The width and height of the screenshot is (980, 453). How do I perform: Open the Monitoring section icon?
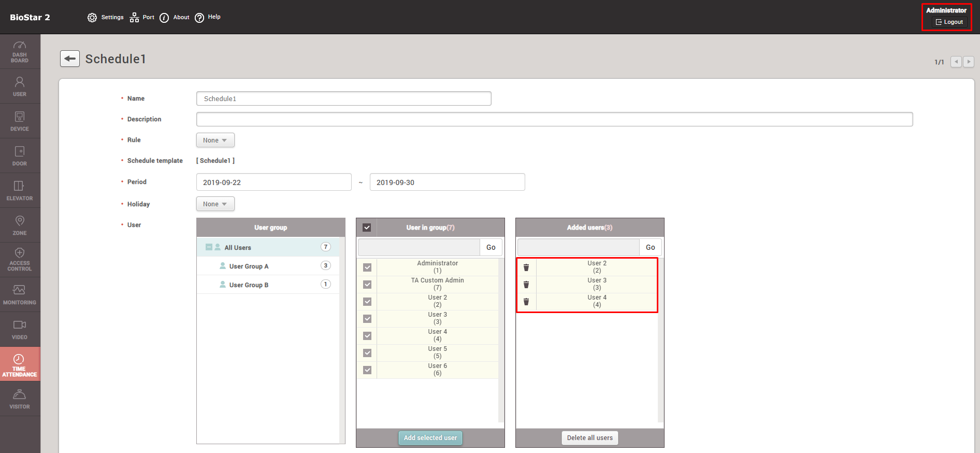click(x=20, y=294)
